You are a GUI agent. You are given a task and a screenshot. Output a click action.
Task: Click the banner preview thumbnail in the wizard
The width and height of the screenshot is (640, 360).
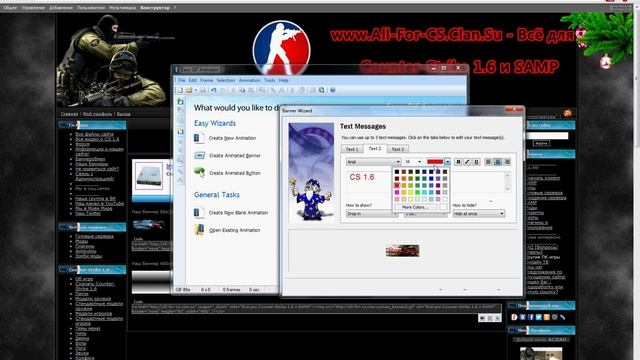402,251
